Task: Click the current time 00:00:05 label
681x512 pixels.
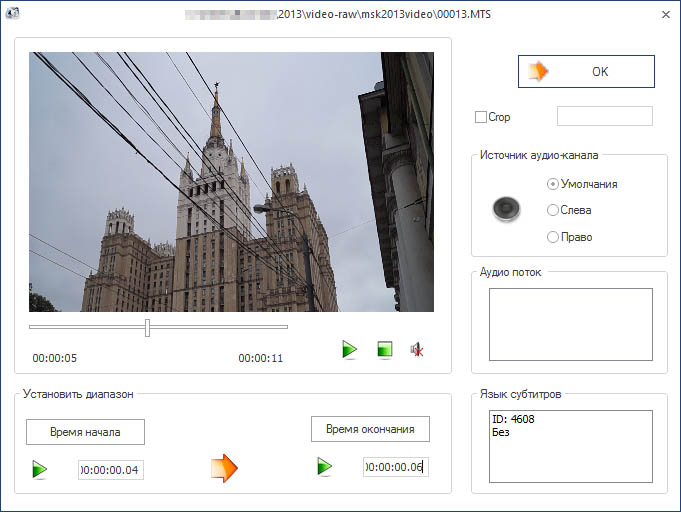Action: tap(55, 358)
